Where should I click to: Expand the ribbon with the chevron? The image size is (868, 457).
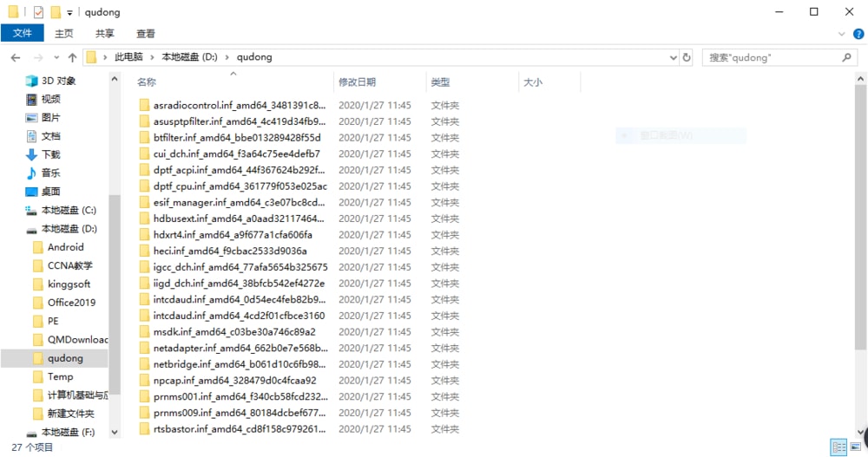coord(842,34)
